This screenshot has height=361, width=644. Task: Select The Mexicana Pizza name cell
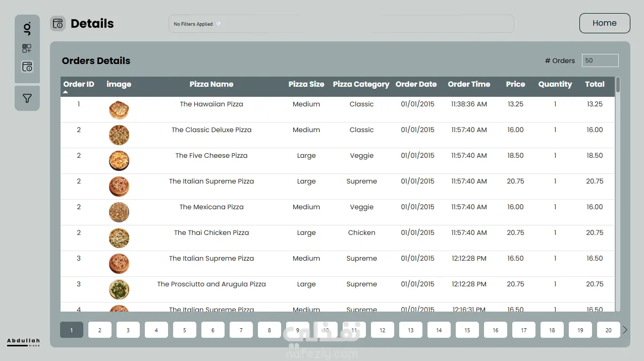(x=211, y=207)
